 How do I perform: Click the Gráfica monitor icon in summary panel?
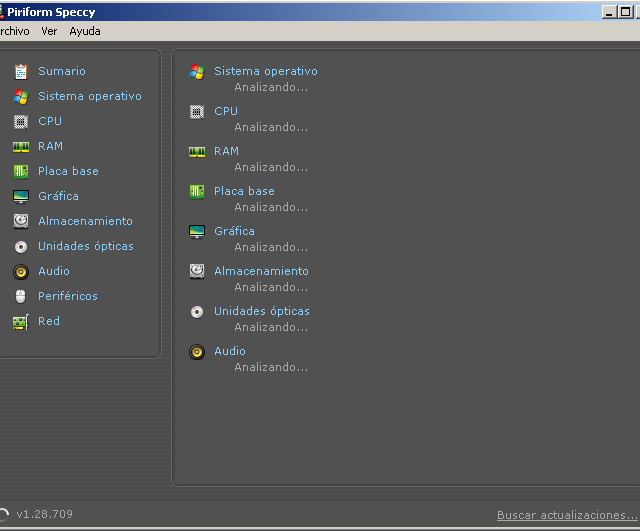(x=197, y=232)
